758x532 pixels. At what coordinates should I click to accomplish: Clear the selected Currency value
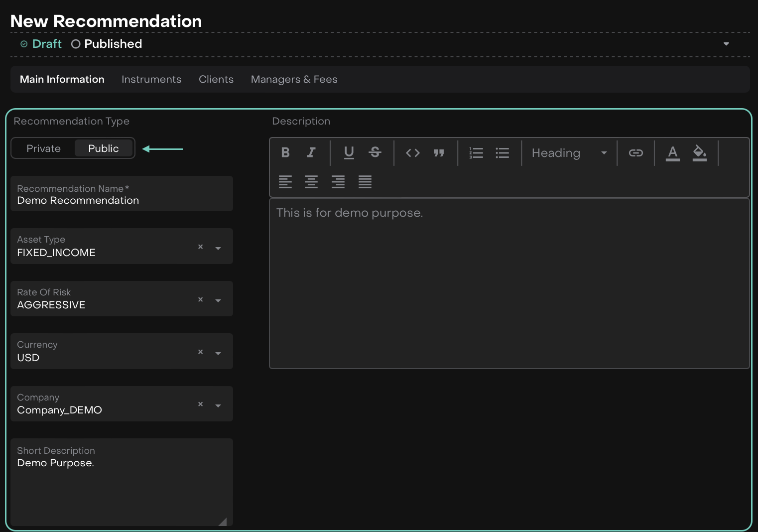(x=200, y=352)
